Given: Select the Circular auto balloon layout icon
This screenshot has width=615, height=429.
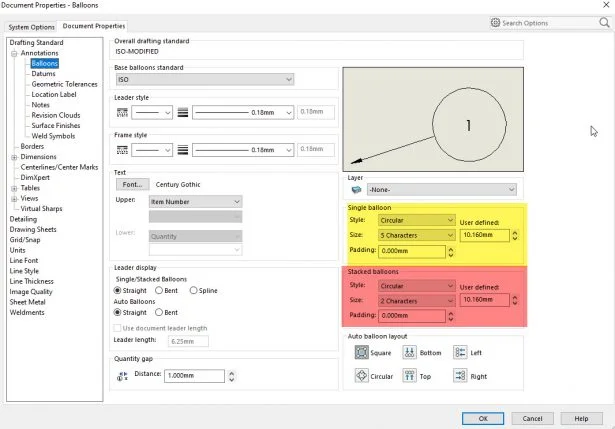Looking at the screenshot, I should click(361, 376).
